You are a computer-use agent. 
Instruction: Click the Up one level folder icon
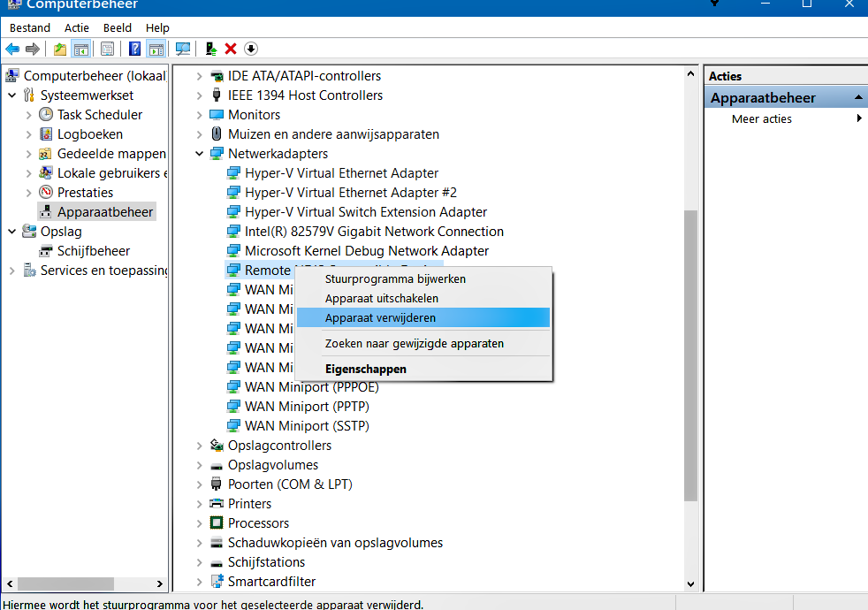pos(60,50)
